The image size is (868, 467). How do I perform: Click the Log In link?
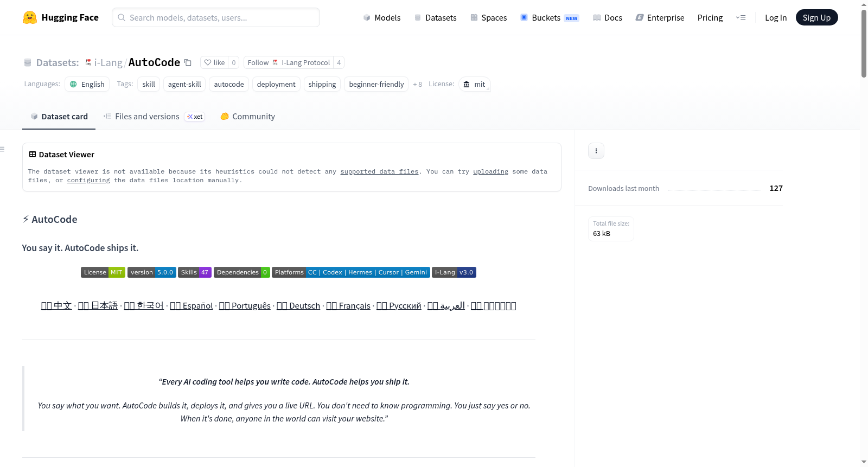(776, 17)
